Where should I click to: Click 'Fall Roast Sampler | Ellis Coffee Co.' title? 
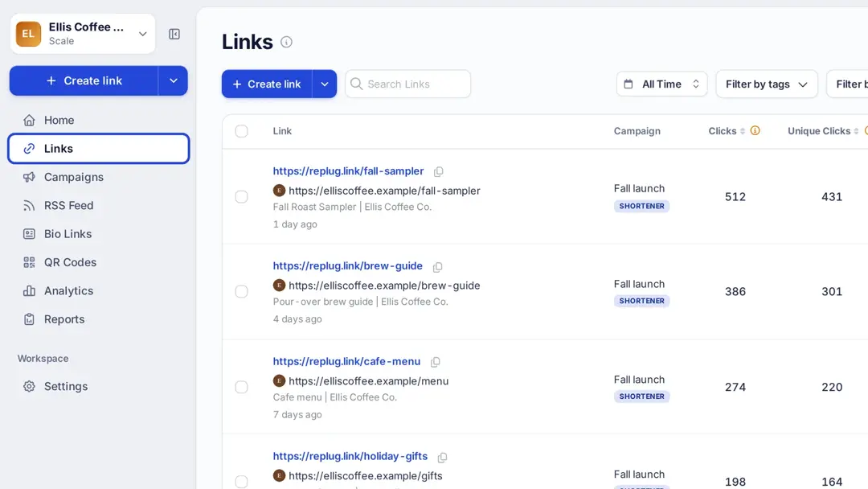(x=352, y=207)
